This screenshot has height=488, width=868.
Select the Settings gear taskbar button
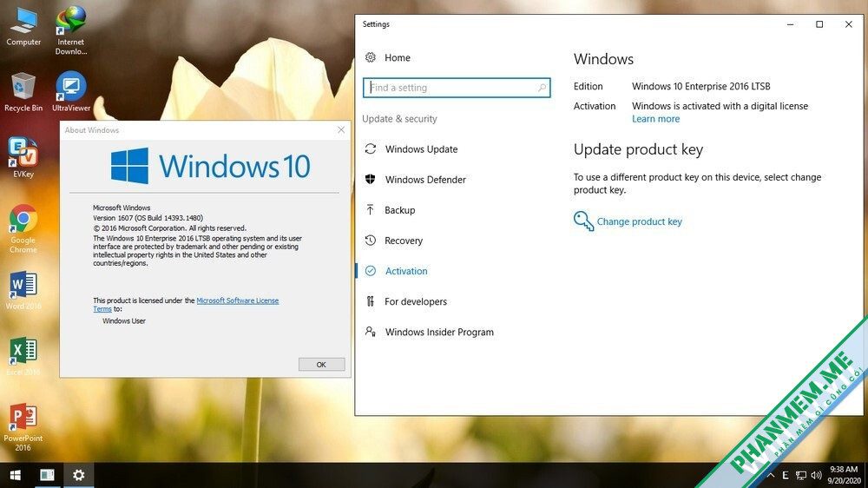tap(79, 475)
